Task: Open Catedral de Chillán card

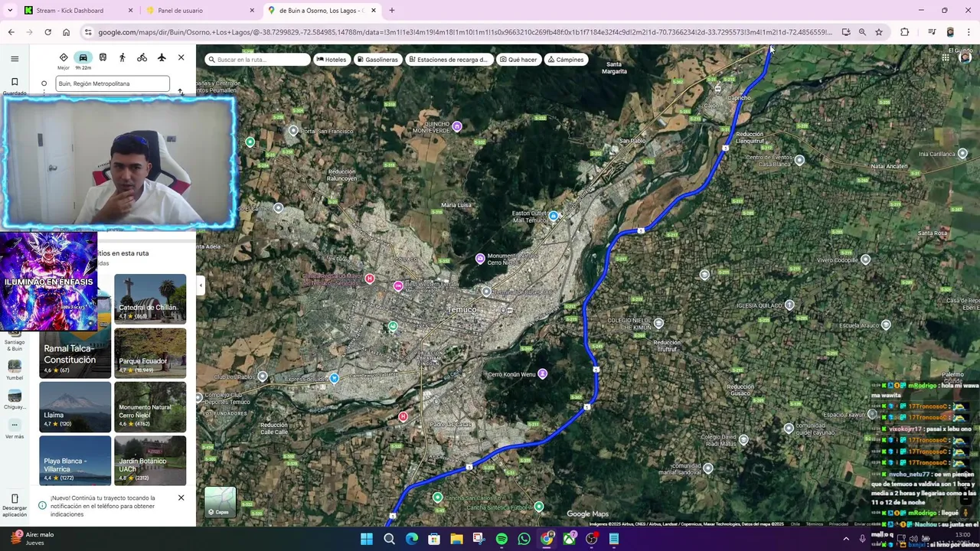Action: [150, 298]
